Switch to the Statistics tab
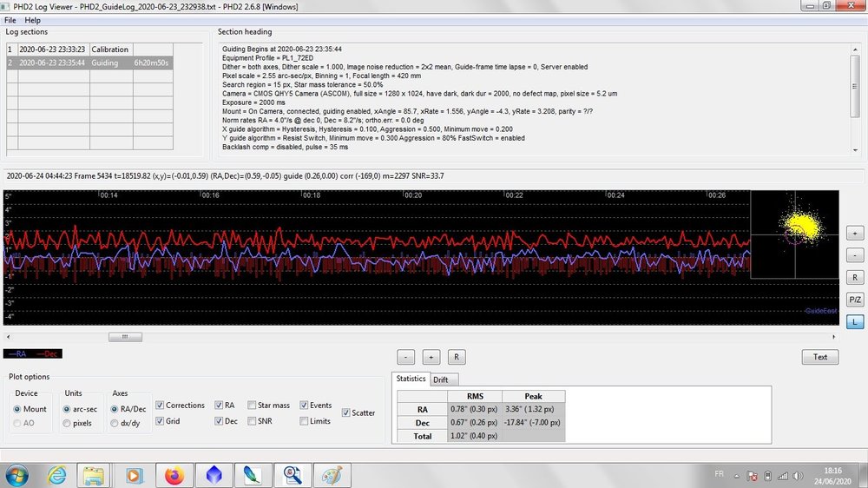Screen dimensions: 868x488 point(411,379)
